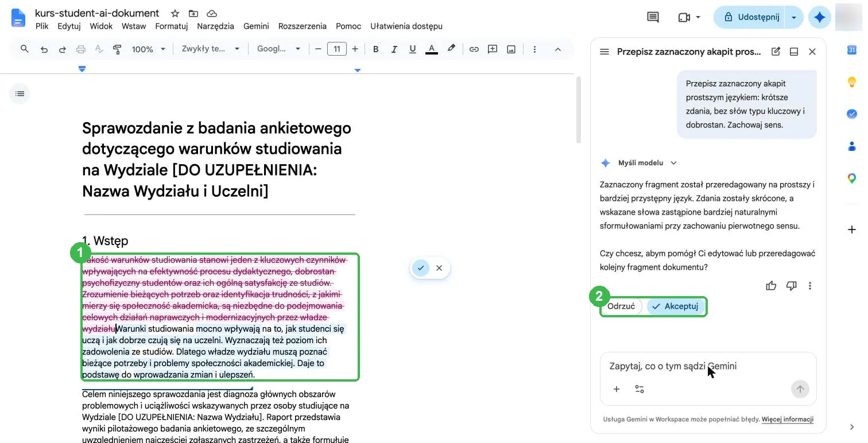Expand Myśli modelu section
This screenshot has height=443, width=868.
647,163
